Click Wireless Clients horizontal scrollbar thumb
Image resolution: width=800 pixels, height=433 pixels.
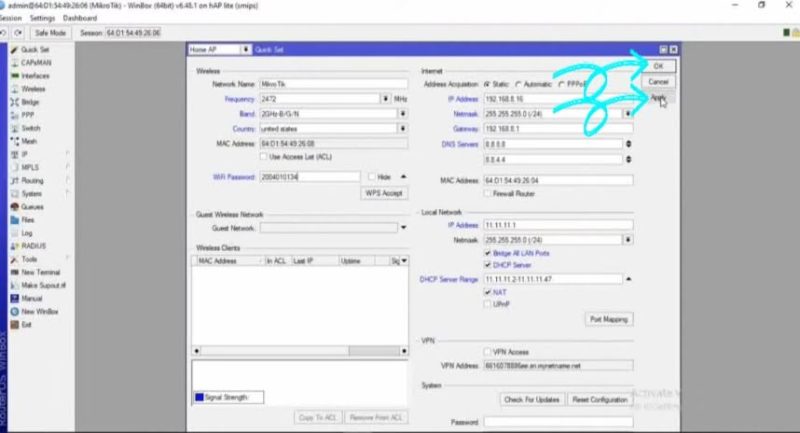coord(374,351)
